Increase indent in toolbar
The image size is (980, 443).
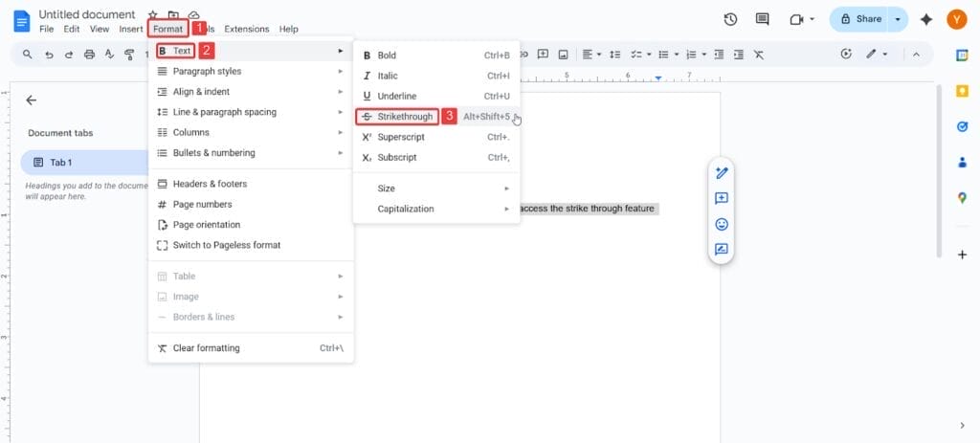[x=739, y=55]
